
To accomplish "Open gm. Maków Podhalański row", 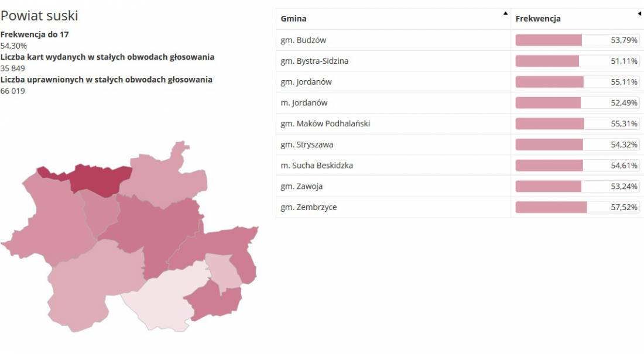I will coord(460,123).
